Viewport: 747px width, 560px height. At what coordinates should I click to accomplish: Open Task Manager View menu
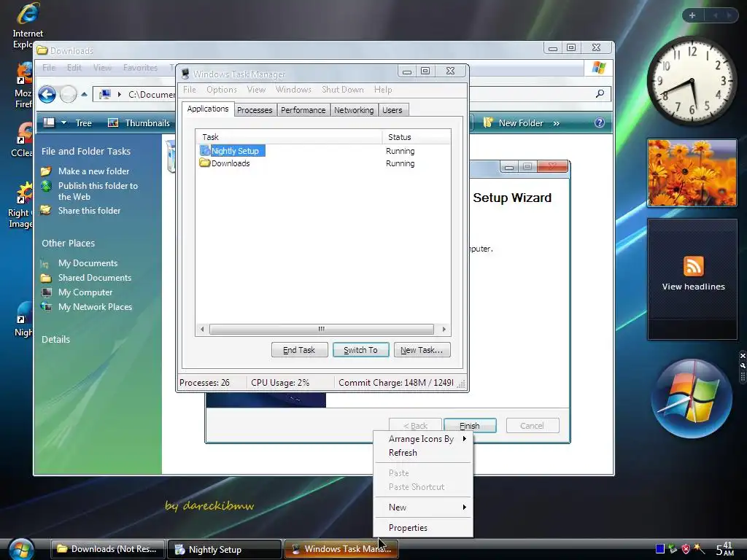(256, 90)
